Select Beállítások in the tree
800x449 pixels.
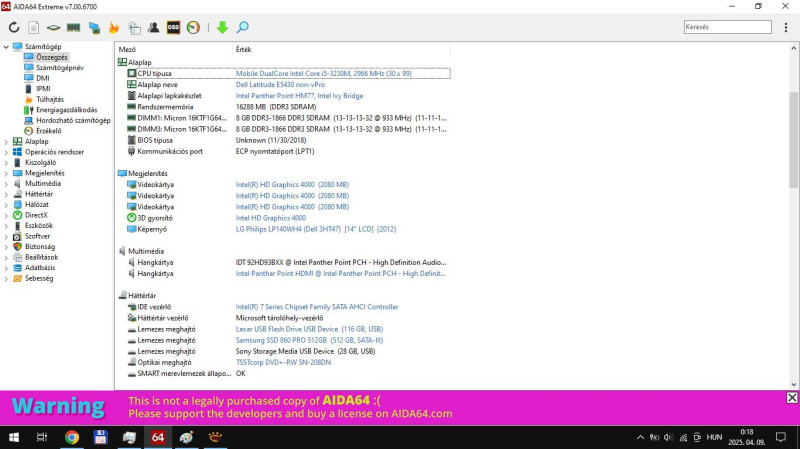41,257
